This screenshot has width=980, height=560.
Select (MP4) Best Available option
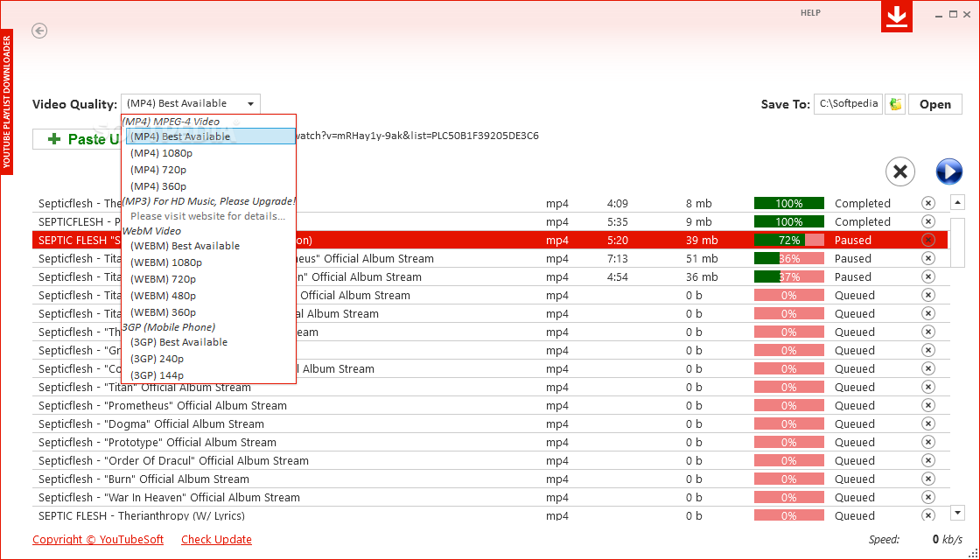(211, 136)
